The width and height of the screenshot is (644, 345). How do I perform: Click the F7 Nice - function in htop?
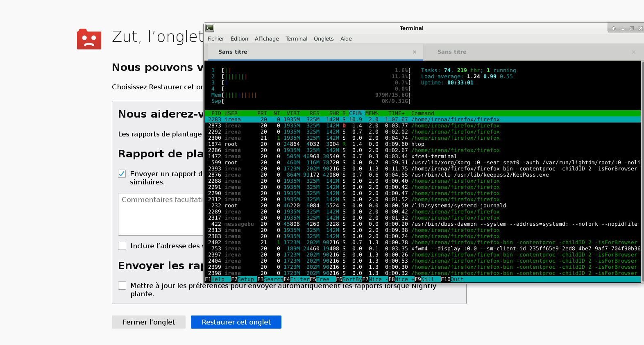coord(375,279)
